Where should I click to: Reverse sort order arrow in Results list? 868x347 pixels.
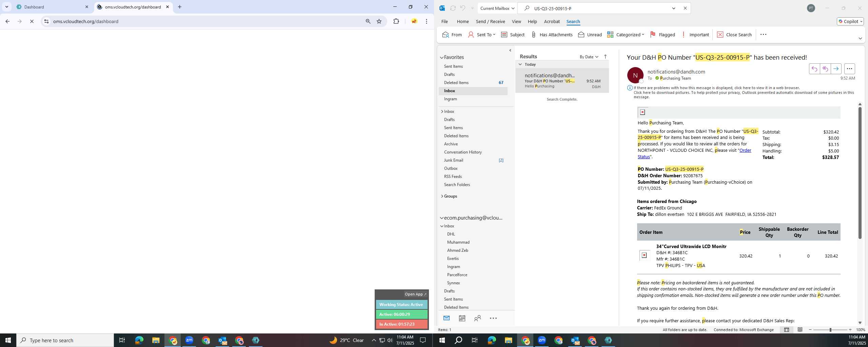click(605, 57)
